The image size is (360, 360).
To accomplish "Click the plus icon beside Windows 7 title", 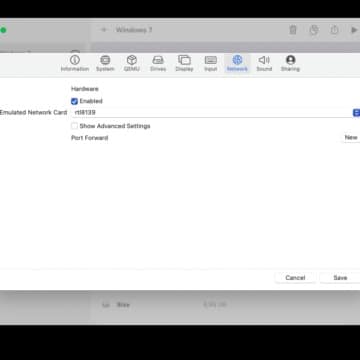I will pyautogui.click(x=104, y=30).
